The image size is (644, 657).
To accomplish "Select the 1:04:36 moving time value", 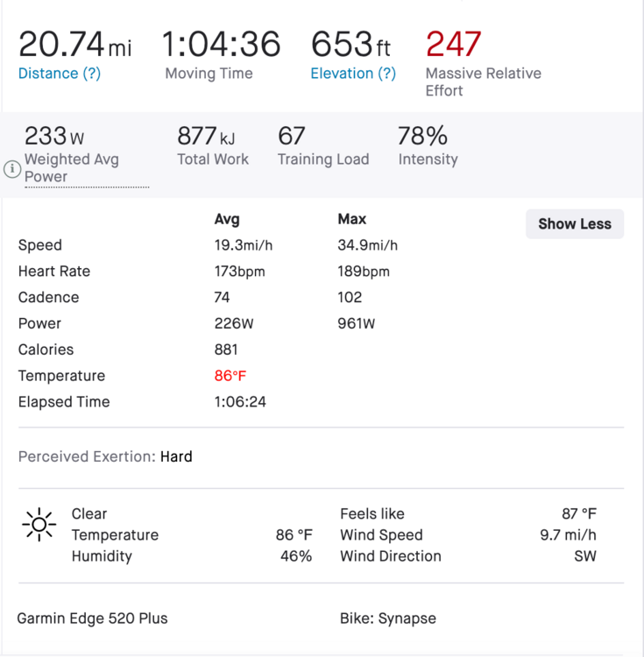I will coord(221,44).
